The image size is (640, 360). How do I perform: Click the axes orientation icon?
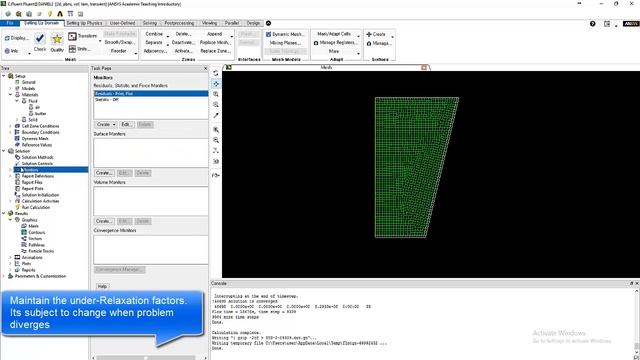coord(216,151)
